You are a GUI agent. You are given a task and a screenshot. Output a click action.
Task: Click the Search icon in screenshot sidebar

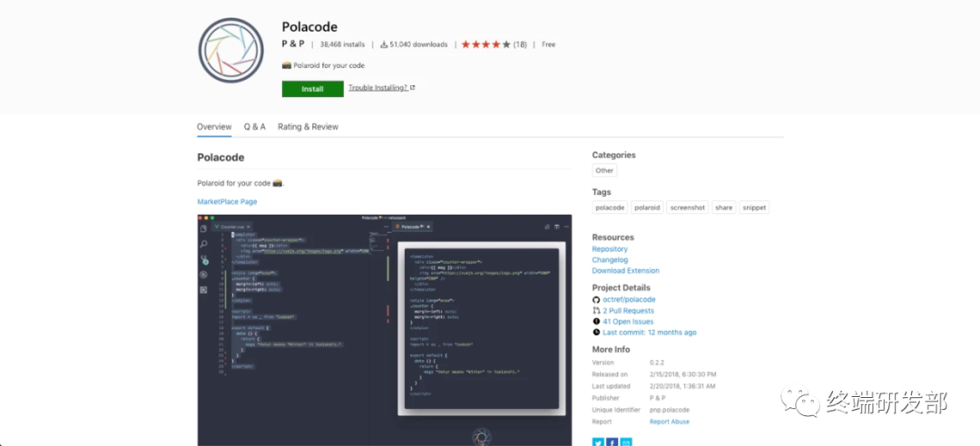pyautogui.click(x=204, y=244)
